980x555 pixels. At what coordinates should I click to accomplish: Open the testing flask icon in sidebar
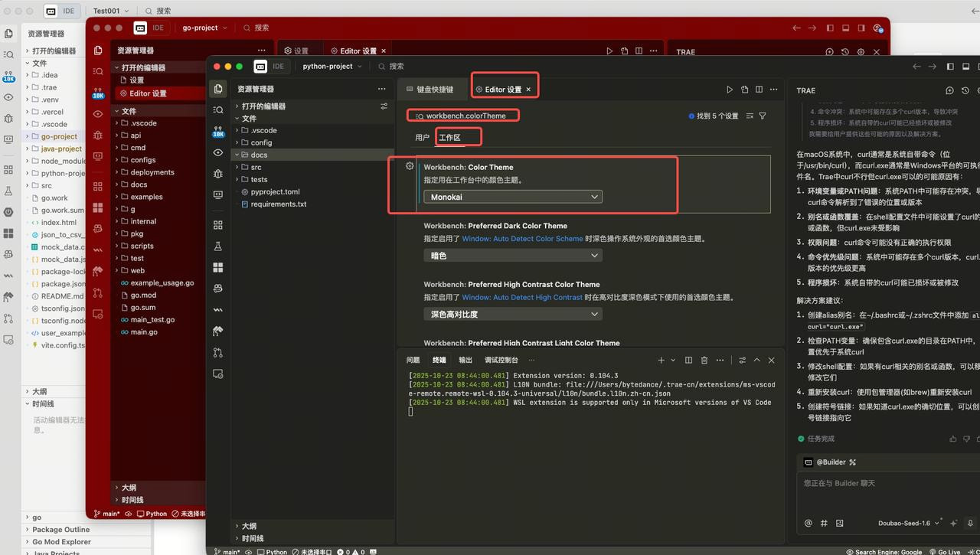coord(218,246)
